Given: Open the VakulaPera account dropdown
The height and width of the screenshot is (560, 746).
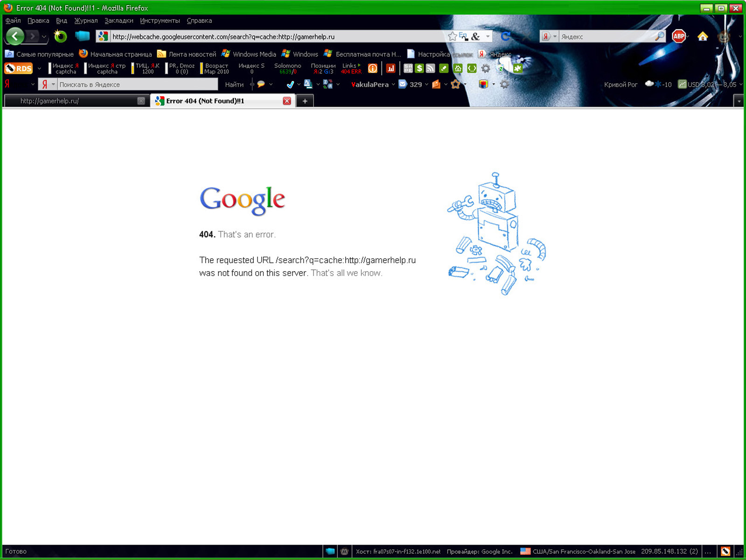Looking at the screenshot, I should click(373, 84).
